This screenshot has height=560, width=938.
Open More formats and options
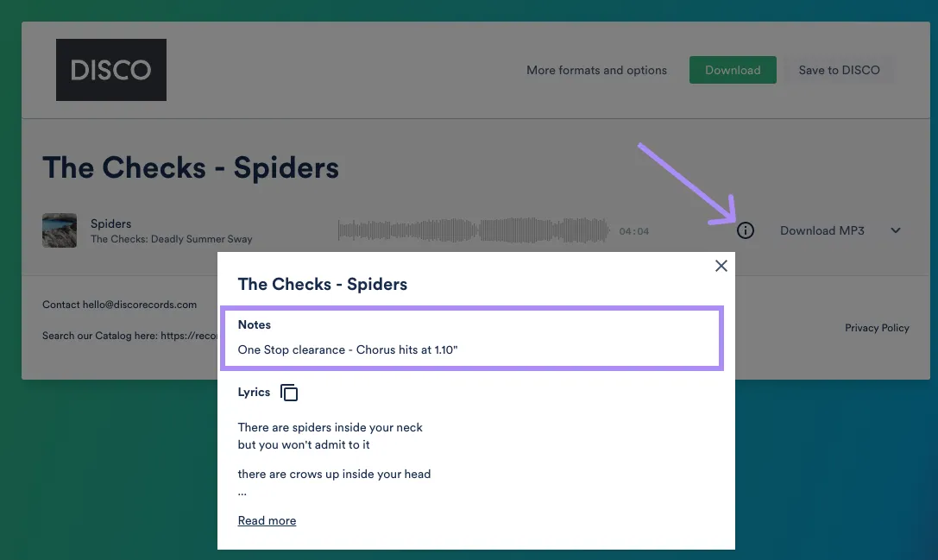(x=596, y=71)
